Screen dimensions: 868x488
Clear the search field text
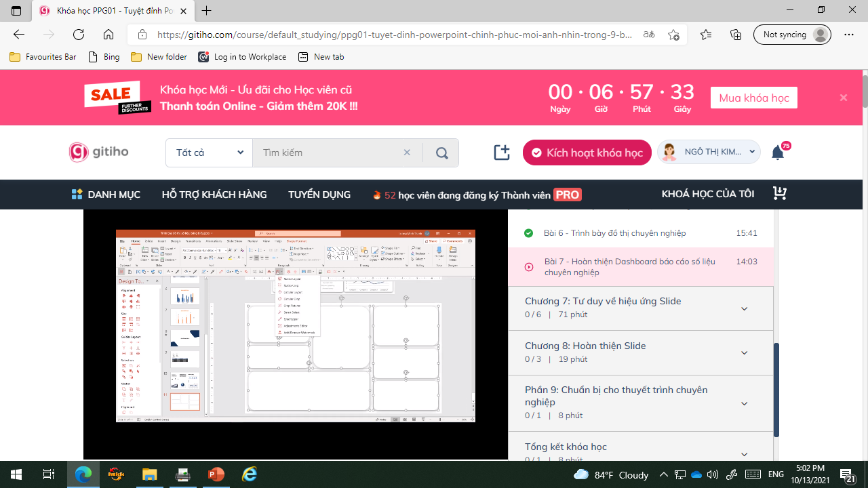[x=407, y=152]
